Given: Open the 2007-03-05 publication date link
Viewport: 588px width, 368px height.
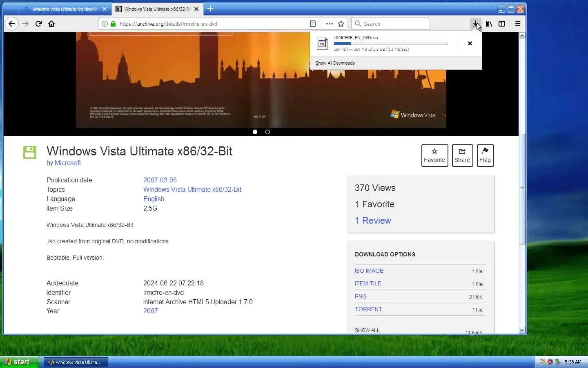Looking at the screenshot, I should (x=160, y=180).
